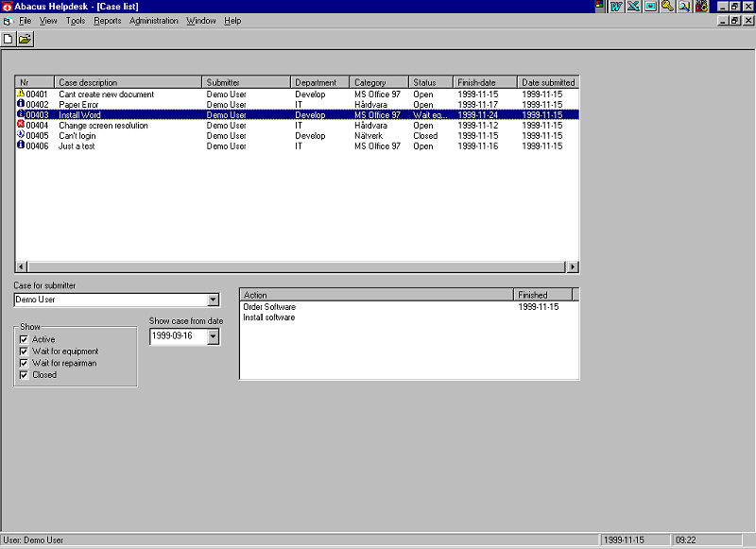Click finish-date 1999-11-17 cell
This screenshot has width=756, height=549.
click(x=478, y=105)
